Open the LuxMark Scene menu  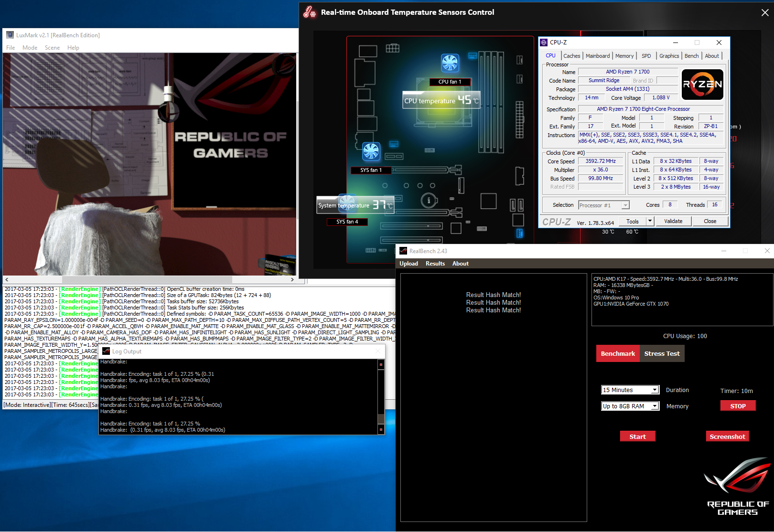[x=52, y=48]
